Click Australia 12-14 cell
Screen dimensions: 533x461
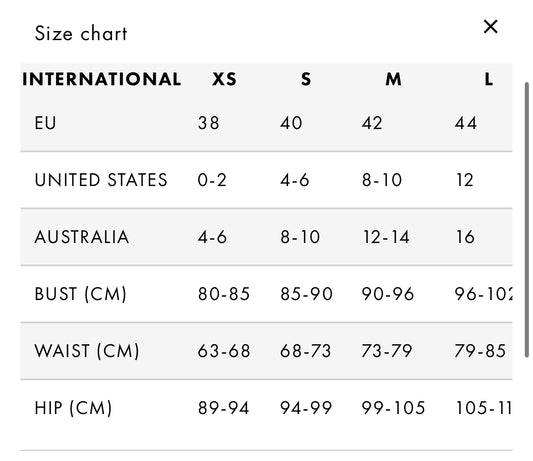[x=386, y=237]
